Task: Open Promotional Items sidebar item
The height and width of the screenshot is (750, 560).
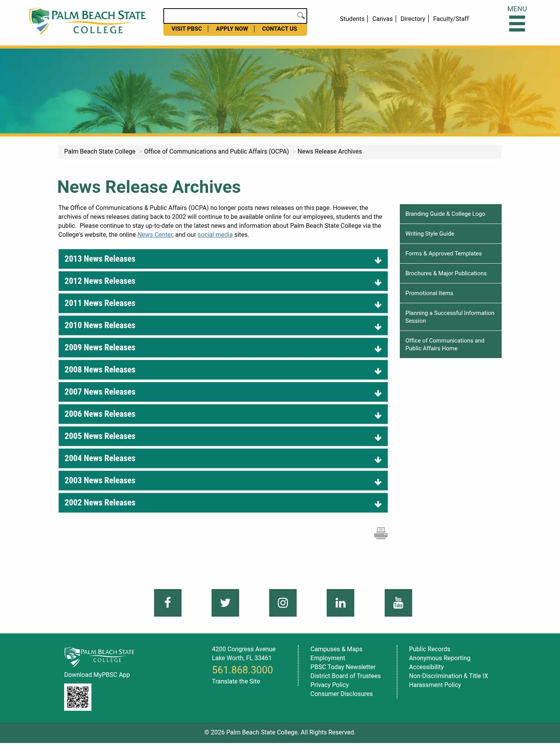Action: (x=451, y=293)
